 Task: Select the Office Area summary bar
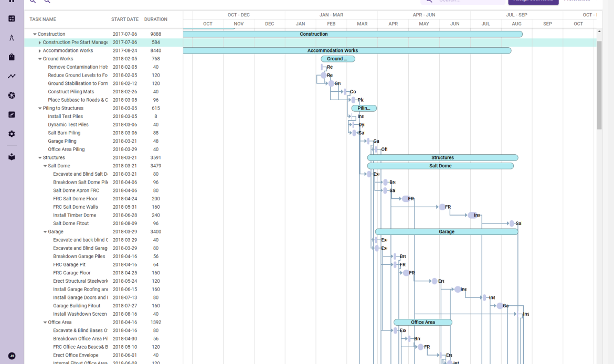tap(423, 322)
